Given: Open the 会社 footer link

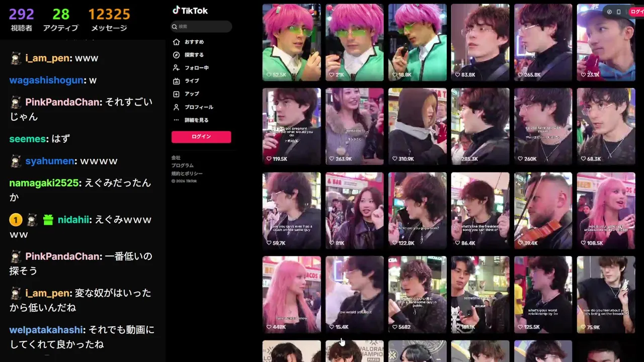Looking at the screenshot, I should click(176, 157).
